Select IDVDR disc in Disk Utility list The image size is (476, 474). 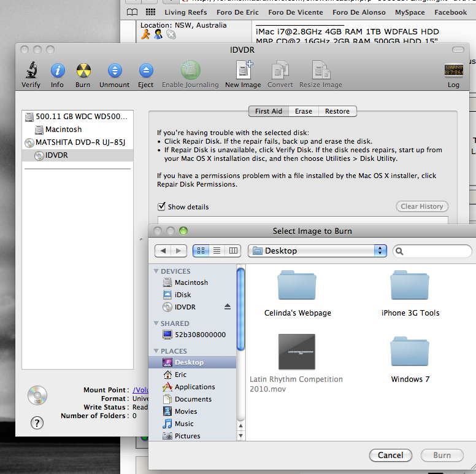[77, 155]
